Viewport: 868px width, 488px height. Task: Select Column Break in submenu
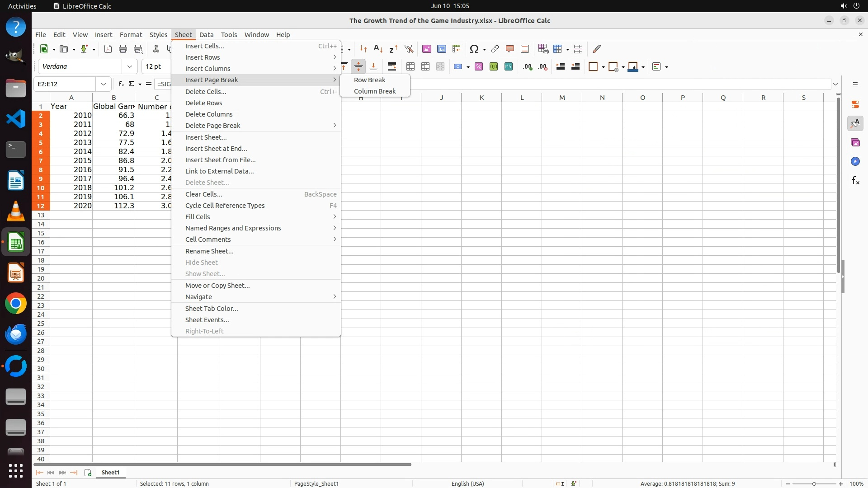point(374,91)
